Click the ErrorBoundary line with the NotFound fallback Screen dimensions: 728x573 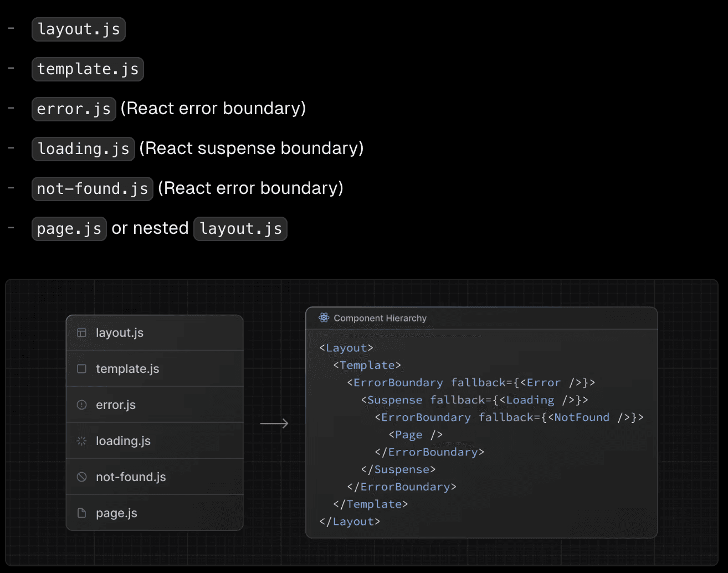pos(509,417)
